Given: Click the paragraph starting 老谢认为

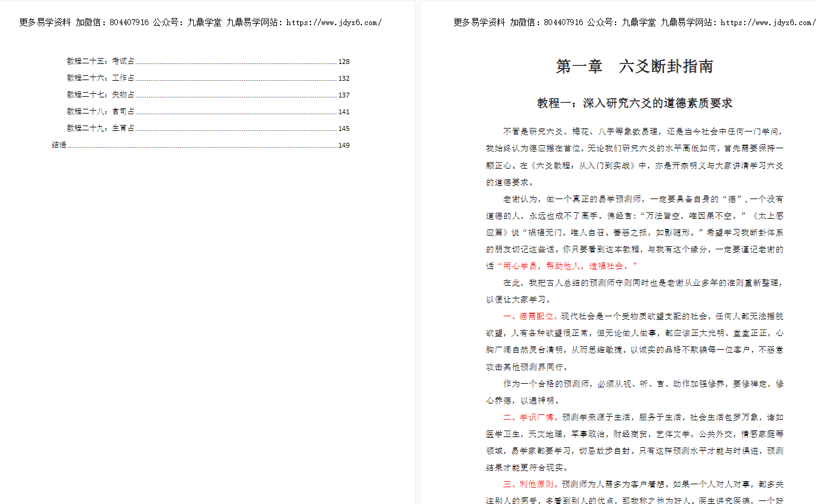Looking at the screenshot, I should tap(634, 224).
